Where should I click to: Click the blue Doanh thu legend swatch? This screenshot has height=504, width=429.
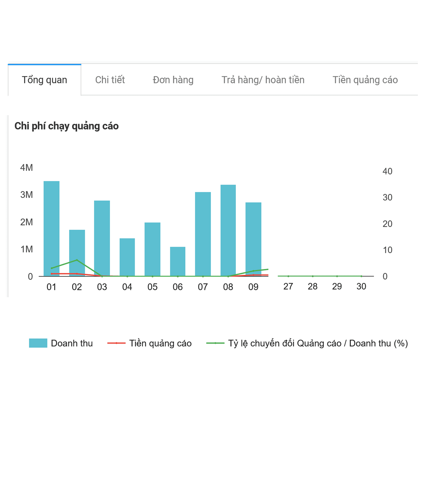(x=38, y=343)
